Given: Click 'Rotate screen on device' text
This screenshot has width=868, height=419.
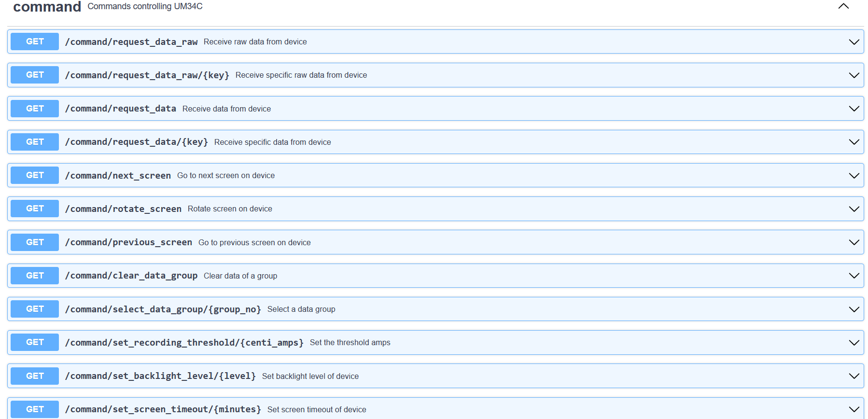Looking at the screenshot, I should [230, 209].
